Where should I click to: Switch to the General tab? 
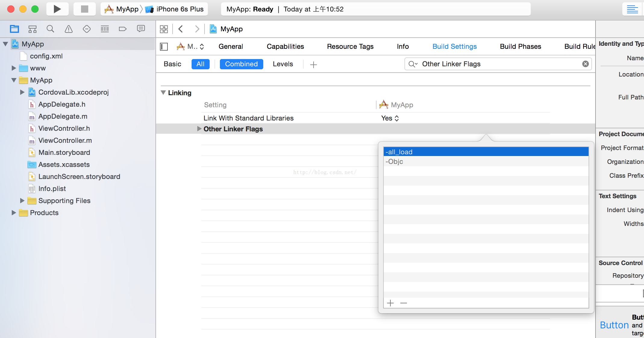coord(231,46)
